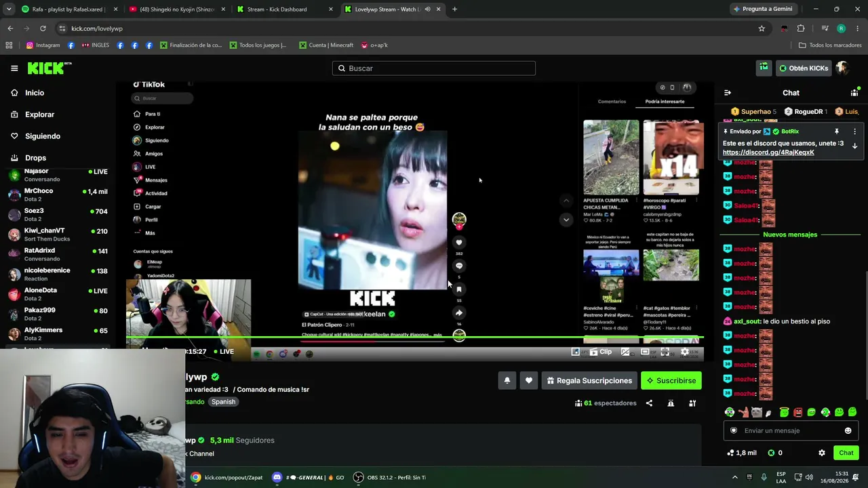Open the Instagram bookmark

43,45
